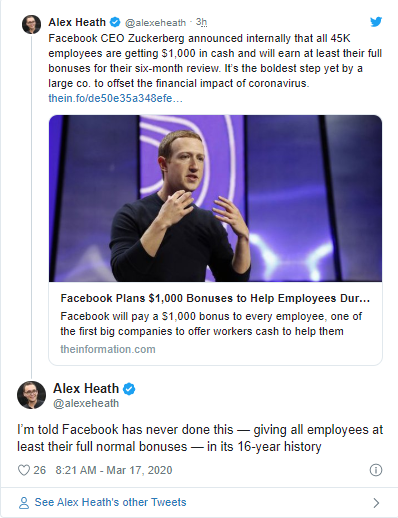Click the Twitter bird logo icon
Screen dimensions: 398x518
376,22
